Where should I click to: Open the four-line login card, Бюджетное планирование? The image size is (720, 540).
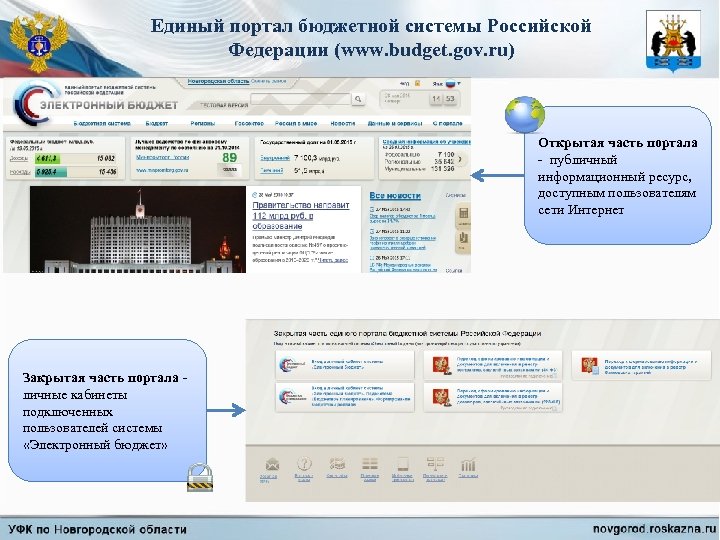344,397
